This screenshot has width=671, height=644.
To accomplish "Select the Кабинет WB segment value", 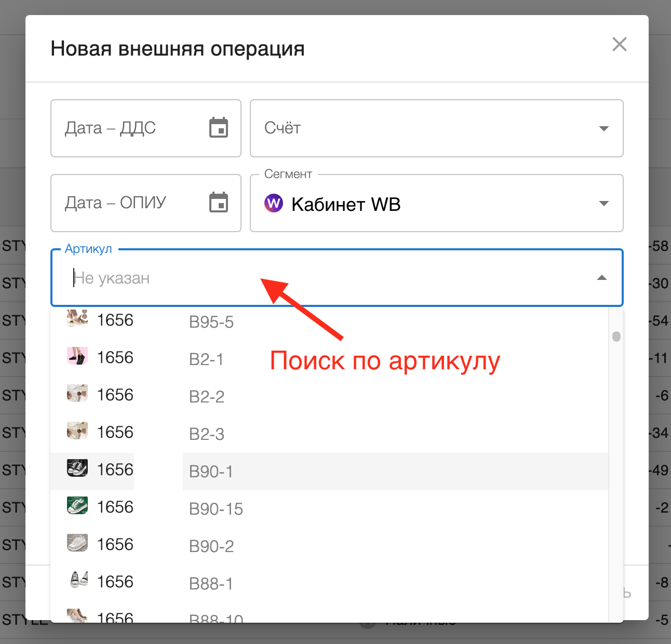I will point(346,204).
